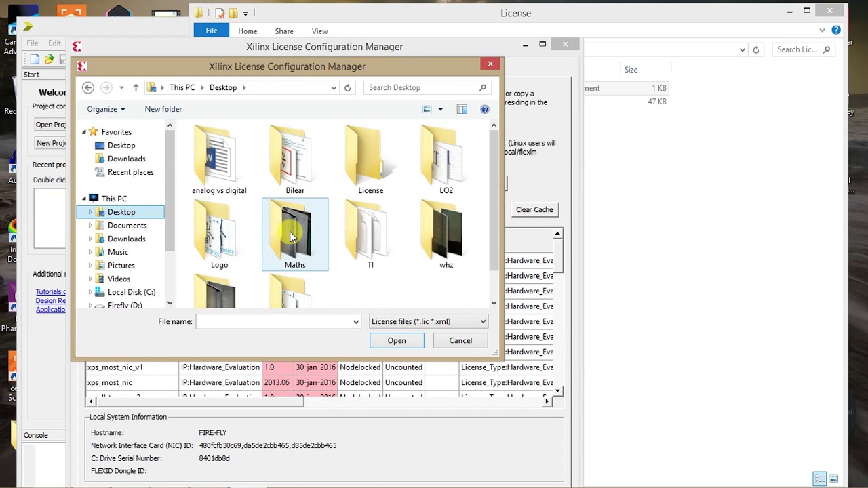Open the address bar history dropdown
This screenshot has height=488, width=868.
334,87
